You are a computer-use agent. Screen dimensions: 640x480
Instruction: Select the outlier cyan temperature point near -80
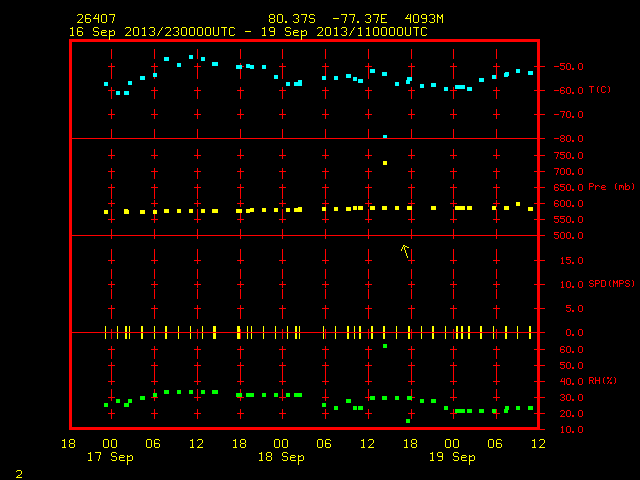point(385,137)
